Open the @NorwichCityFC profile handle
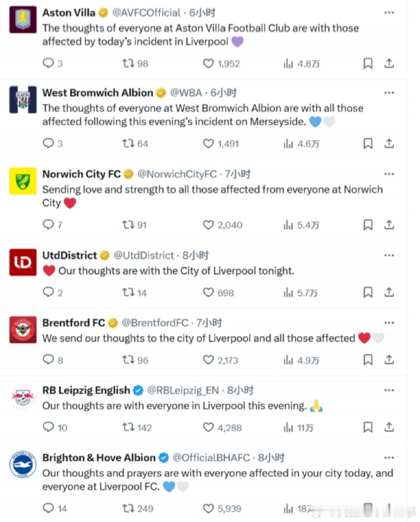 177,174
